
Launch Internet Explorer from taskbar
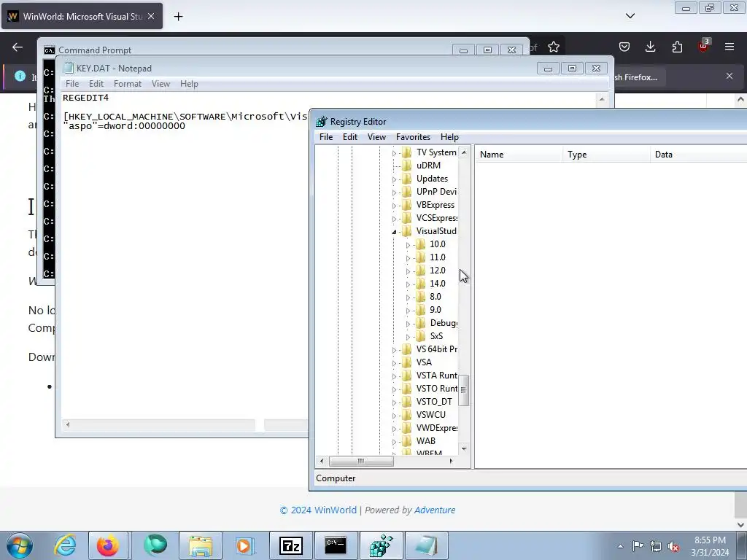tap(65, 545)
